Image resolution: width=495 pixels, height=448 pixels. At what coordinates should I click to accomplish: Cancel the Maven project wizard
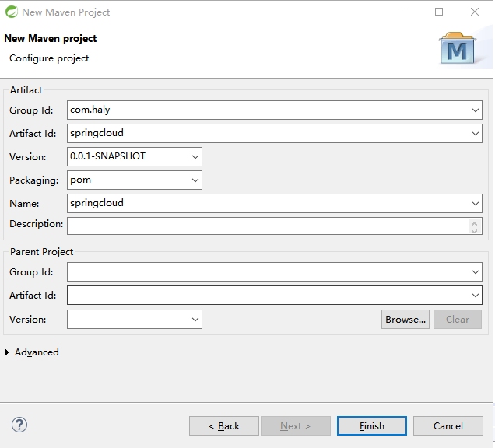pos(448,426)
